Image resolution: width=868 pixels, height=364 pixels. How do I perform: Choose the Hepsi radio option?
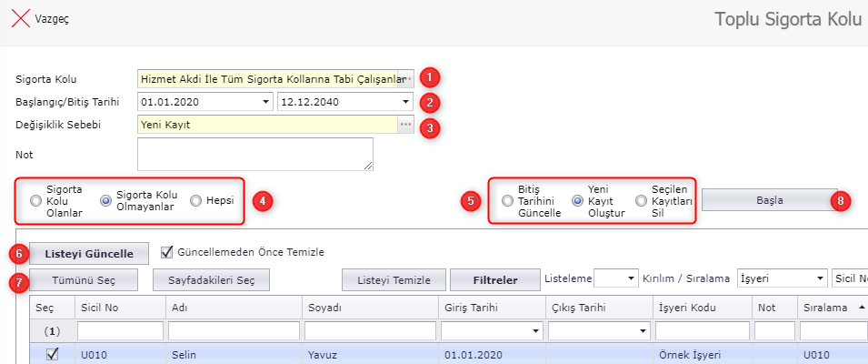[195, 201]
